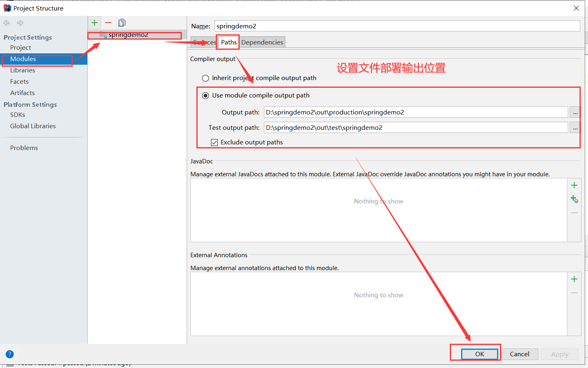
Task: Switch to the Dependencies tab
Action: (x=262, y=42)
